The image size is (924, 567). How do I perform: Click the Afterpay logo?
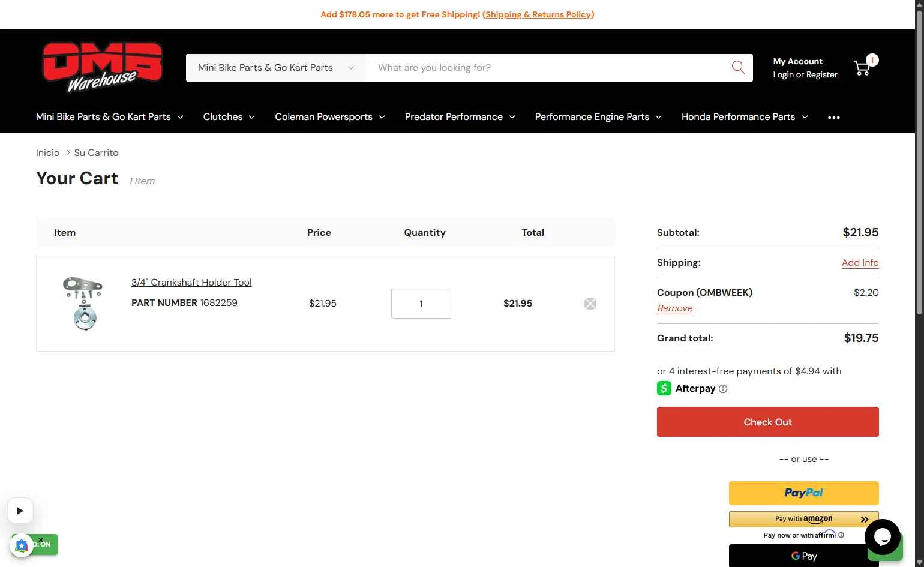pos(686,388)
